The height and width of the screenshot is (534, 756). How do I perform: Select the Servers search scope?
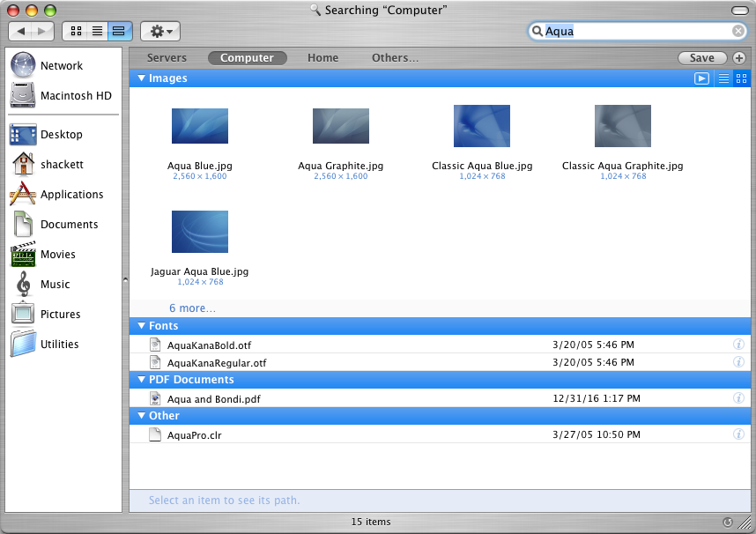pos(167,58)
